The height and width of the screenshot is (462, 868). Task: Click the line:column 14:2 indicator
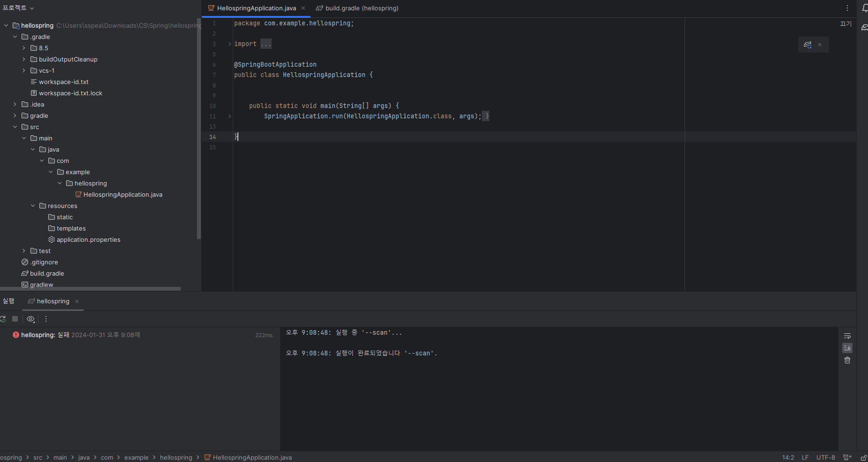(788, 457)
